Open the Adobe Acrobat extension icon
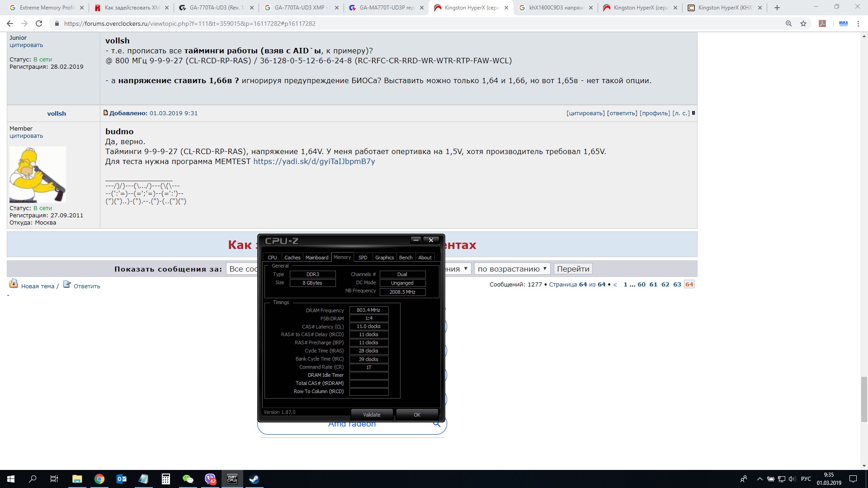 822,23
